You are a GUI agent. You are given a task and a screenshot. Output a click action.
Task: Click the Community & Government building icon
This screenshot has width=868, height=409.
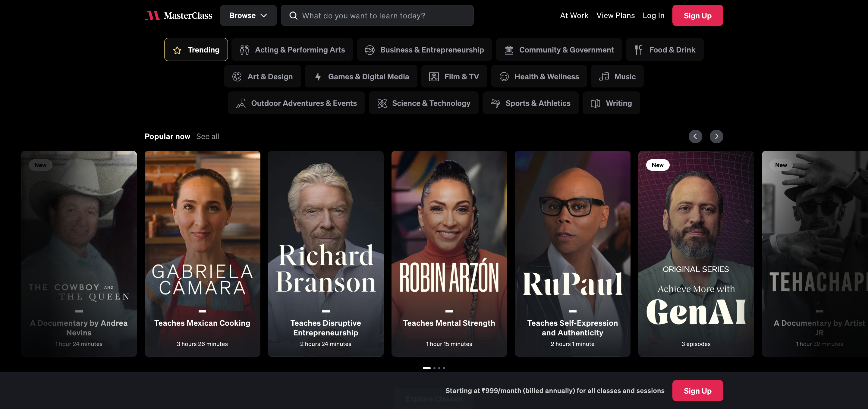pos(509,50)
